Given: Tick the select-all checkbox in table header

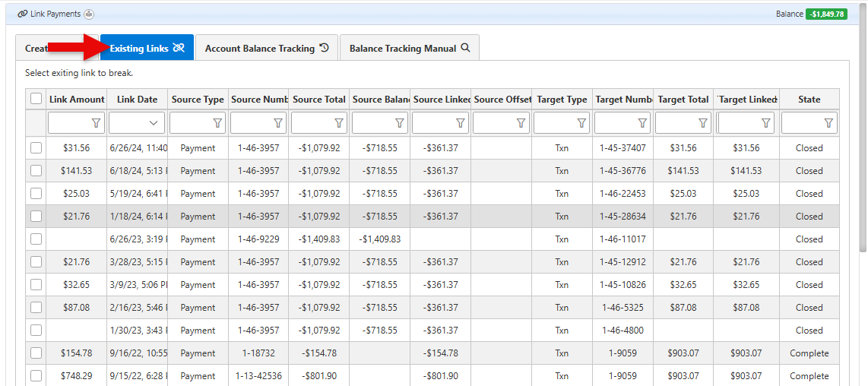Looking at the screenshot, I should pyautogui.click(x=36, y=99).
